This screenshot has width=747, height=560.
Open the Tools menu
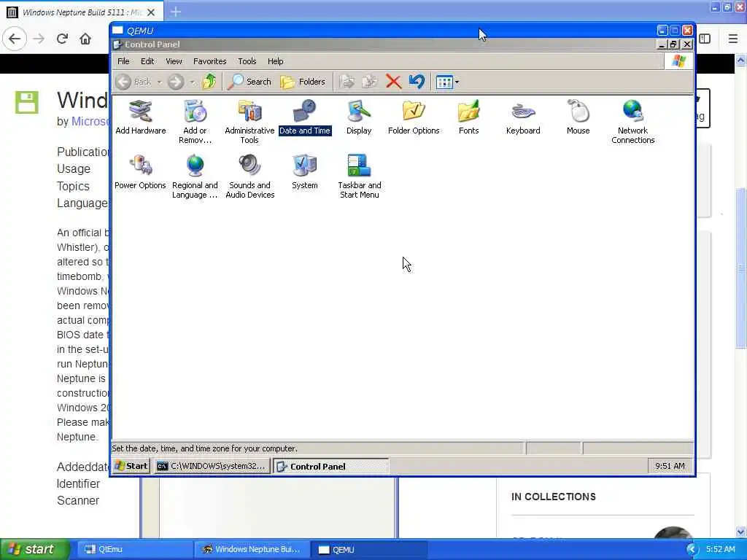pos(247,61)
